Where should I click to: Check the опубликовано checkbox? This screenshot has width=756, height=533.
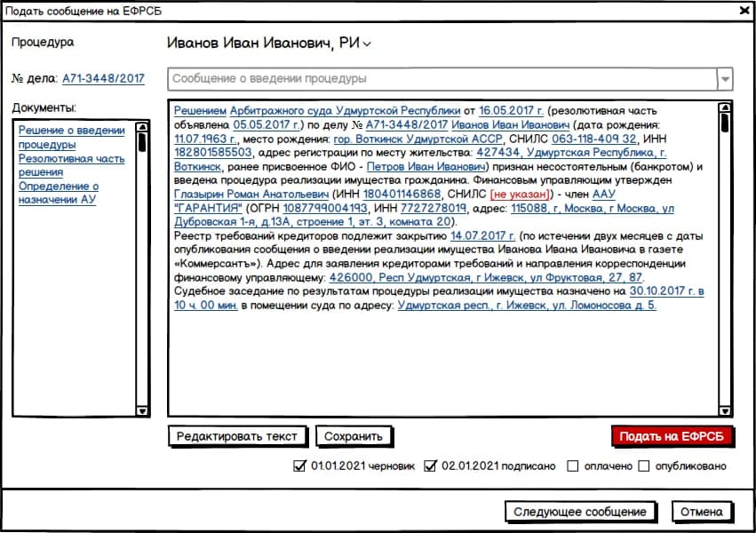click(x=644, y=465)
